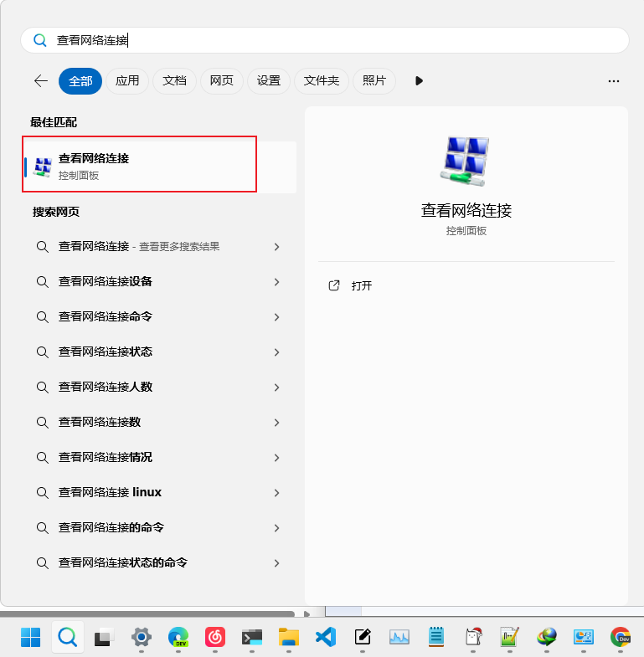Switch to the 设置 filter tab
644x657 pixels.
click(x=269, y=81)
